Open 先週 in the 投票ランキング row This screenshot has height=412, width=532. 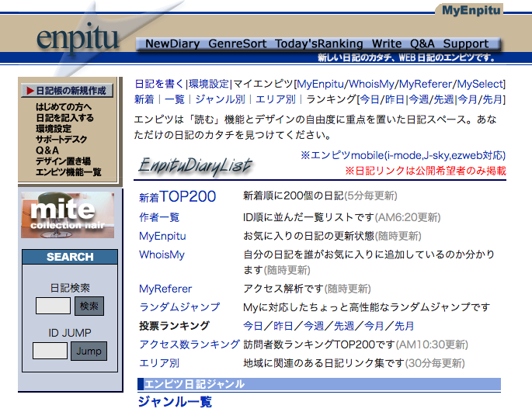[x=344, y=326]
